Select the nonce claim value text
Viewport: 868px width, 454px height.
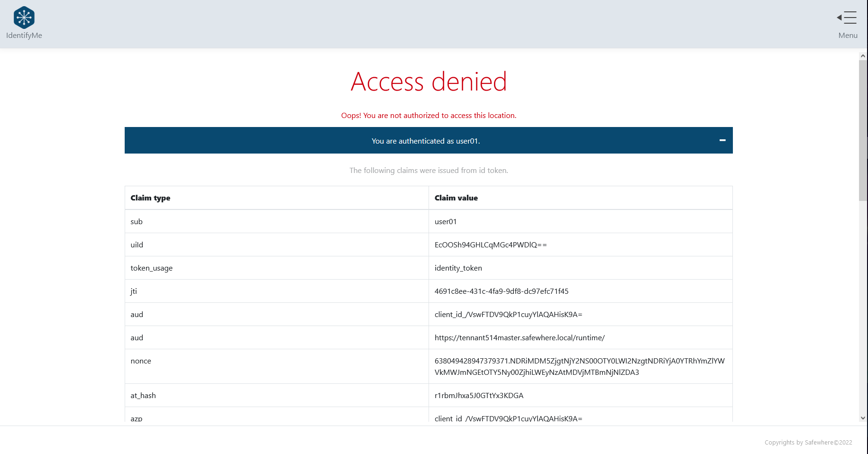coord(579,366)
